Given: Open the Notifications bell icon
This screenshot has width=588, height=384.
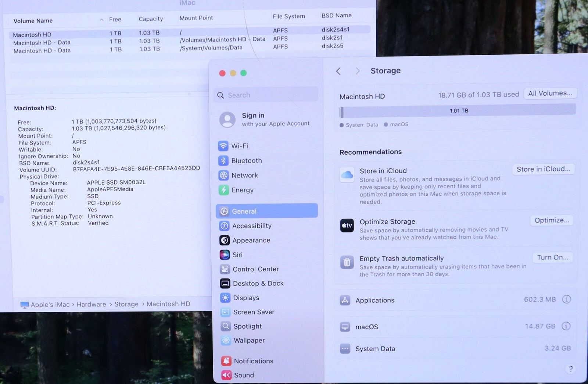Looking at the screenshot, I should (x=226, y=361).
